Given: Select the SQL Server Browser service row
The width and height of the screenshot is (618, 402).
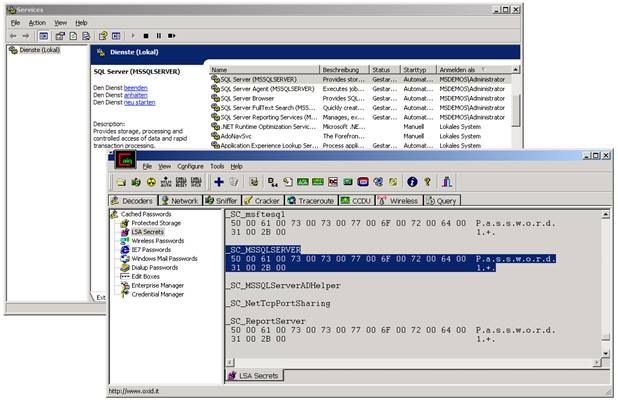Looking at the screenshot, I should click(360, 99).
